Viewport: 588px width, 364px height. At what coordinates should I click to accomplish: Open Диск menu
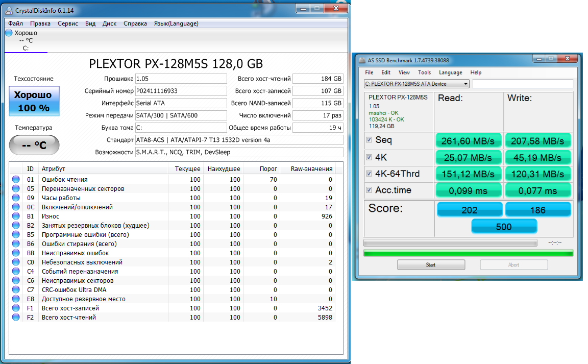pyautogui.click(x=110, y=23)
